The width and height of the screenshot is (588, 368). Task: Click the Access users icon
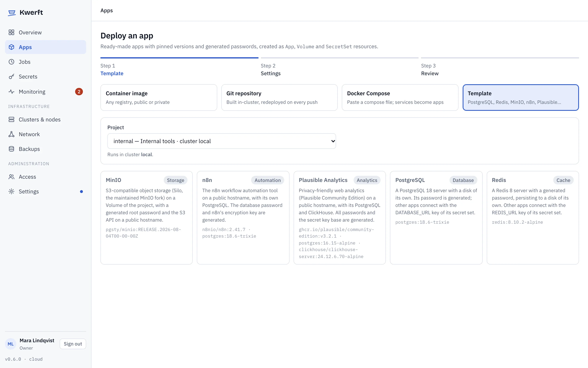point(11,177)
